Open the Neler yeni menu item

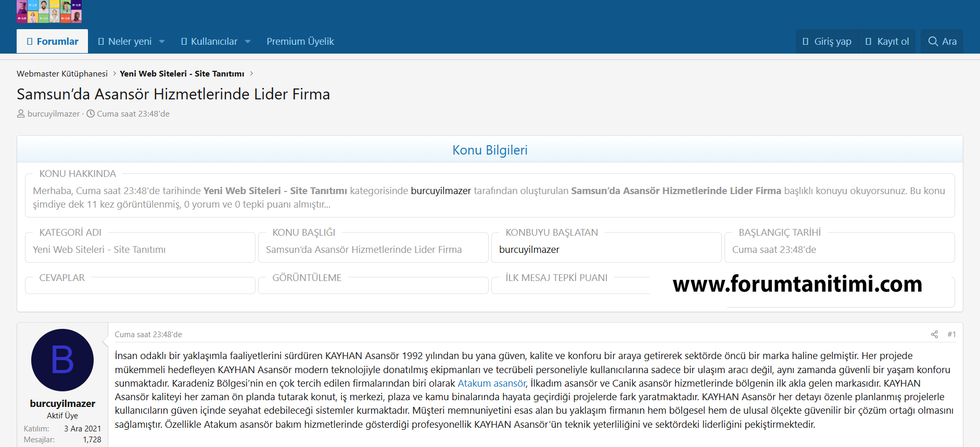point(129,42)
